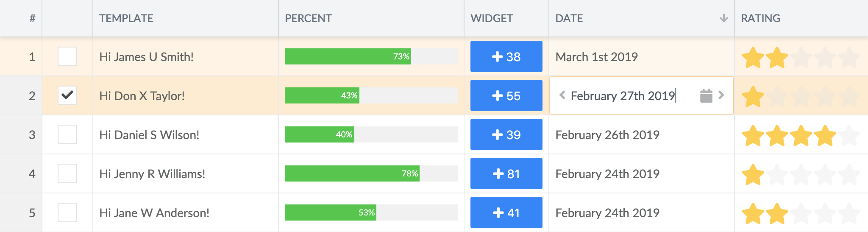Check the checkbox for James U Smith row
Screen dimensions: 868x232
tap(67, 57)
